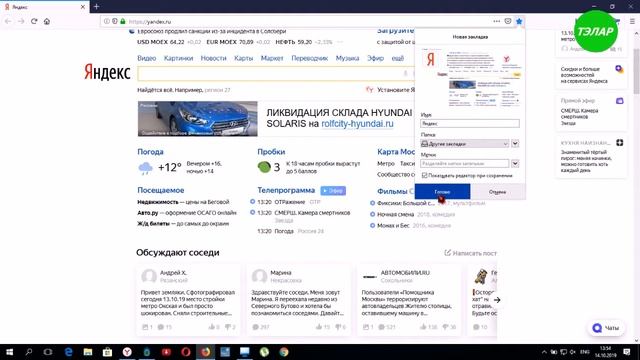Open Картинки service tab
The height and width of the screenshot is (360, 640).
(178, 58)
